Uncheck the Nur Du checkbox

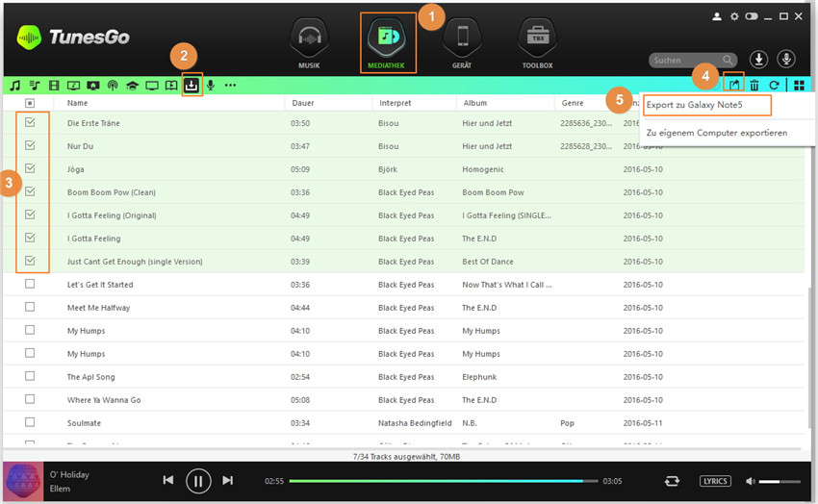coord(30,145)
